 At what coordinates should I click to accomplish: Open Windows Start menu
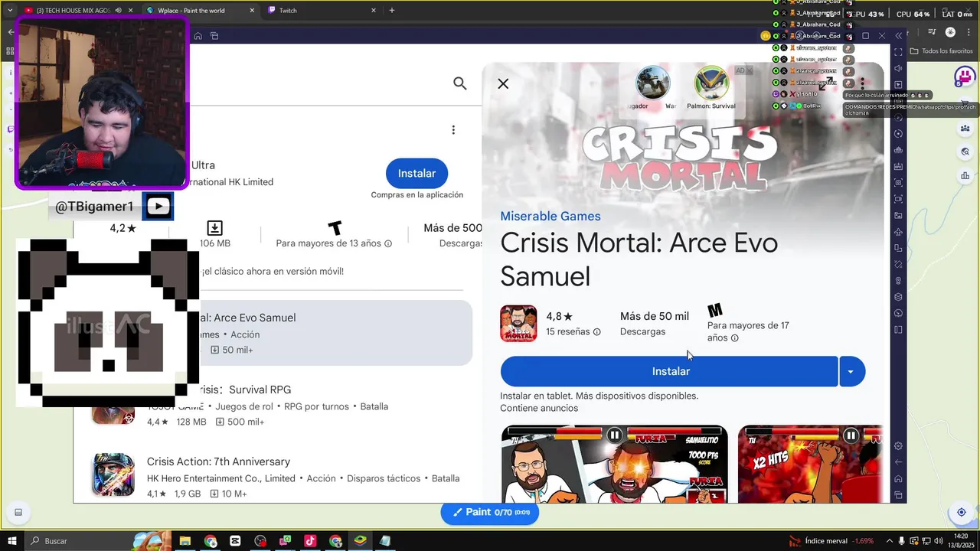pos(12,541)
